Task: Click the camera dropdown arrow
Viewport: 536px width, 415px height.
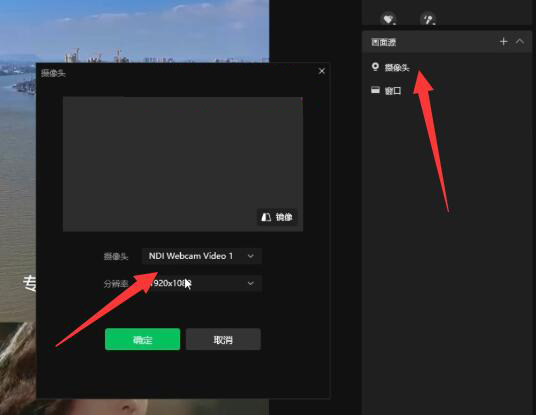Action: click(x=251, y=256)
